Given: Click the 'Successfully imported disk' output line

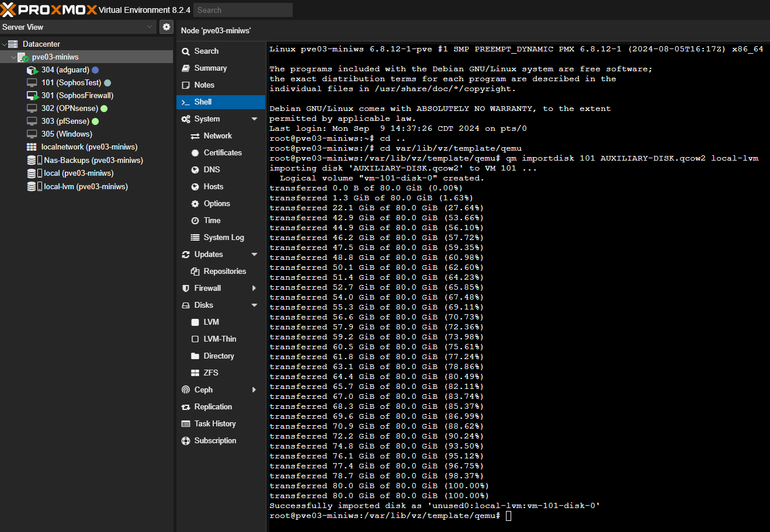Looking at the screenshot, I should point(435,506).
